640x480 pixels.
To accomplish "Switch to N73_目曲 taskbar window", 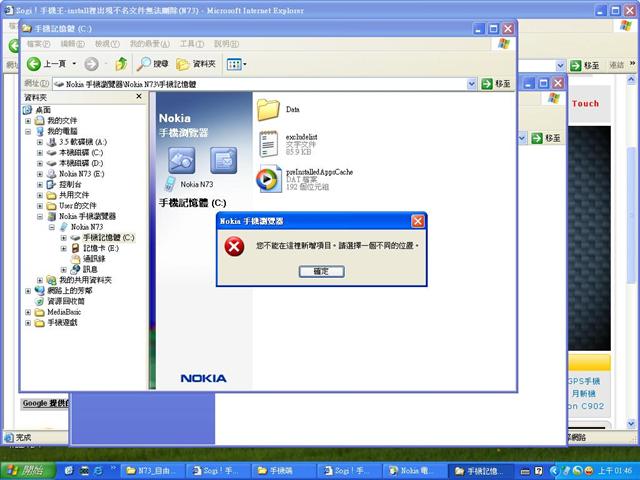I will 153,471.
